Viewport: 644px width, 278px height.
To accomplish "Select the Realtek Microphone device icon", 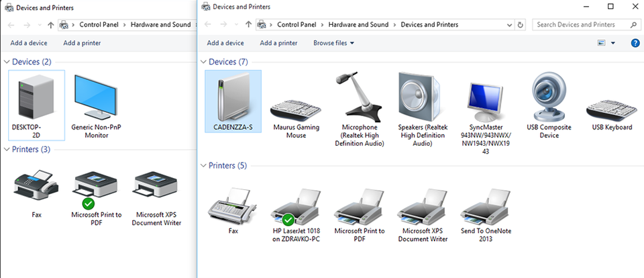I will coord(360,109).
